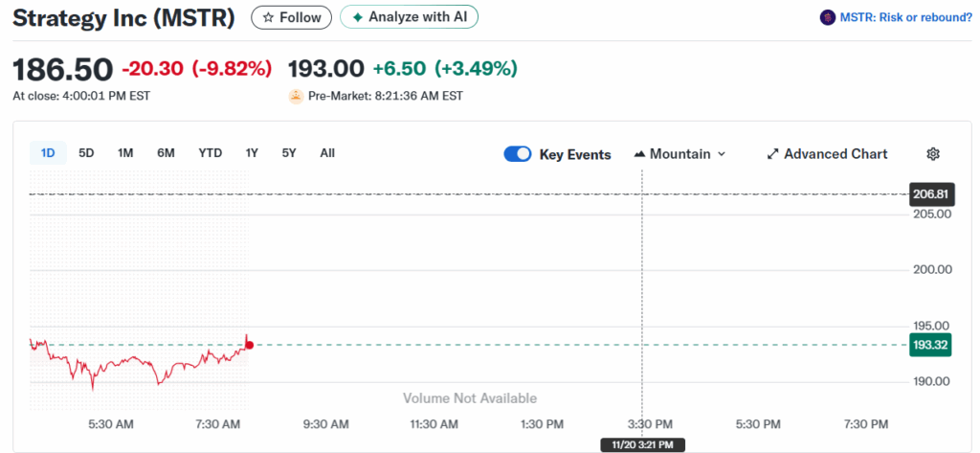
Task: Show the YTD chart range
Action: click(x=210, y=152)
